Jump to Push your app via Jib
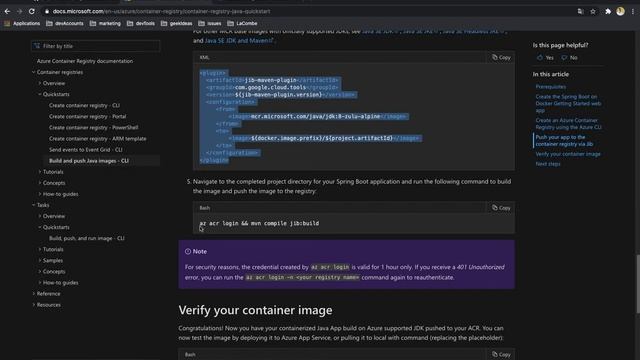640x360 pixels. click(564, 140)
